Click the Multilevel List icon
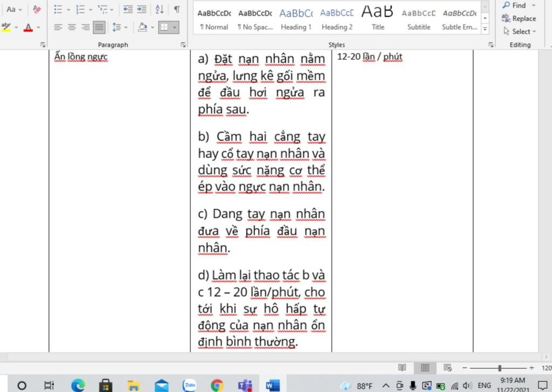The width and height of the screenshot is (552, 392). [103, 10]
